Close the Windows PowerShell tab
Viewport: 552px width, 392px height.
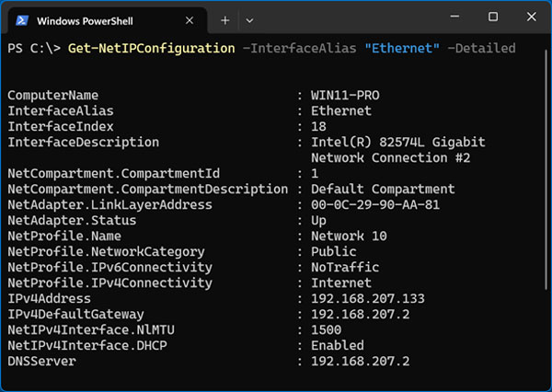coord(190,21)
